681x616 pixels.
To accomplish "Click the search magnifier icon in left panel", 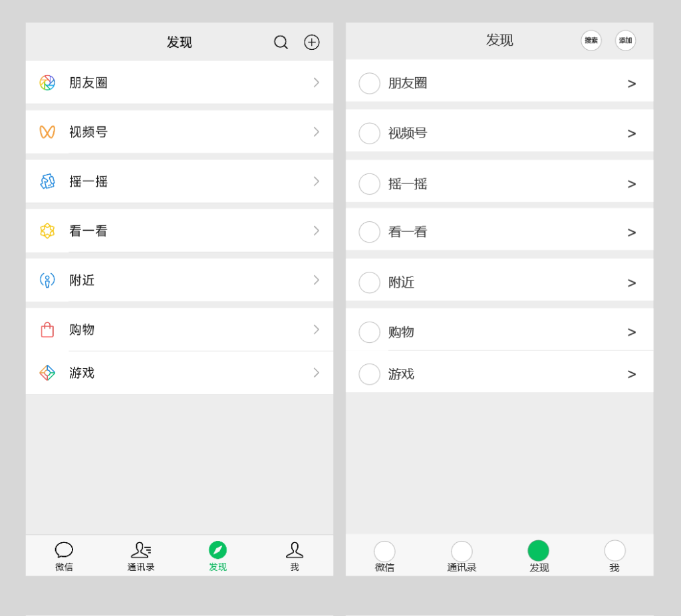I will (281, 42).
